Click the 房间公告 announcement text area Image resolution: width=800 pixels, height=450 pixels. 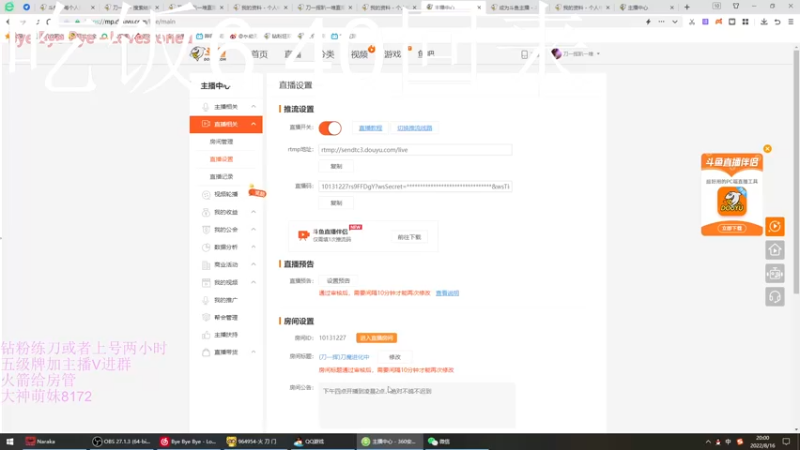(417, 405)
